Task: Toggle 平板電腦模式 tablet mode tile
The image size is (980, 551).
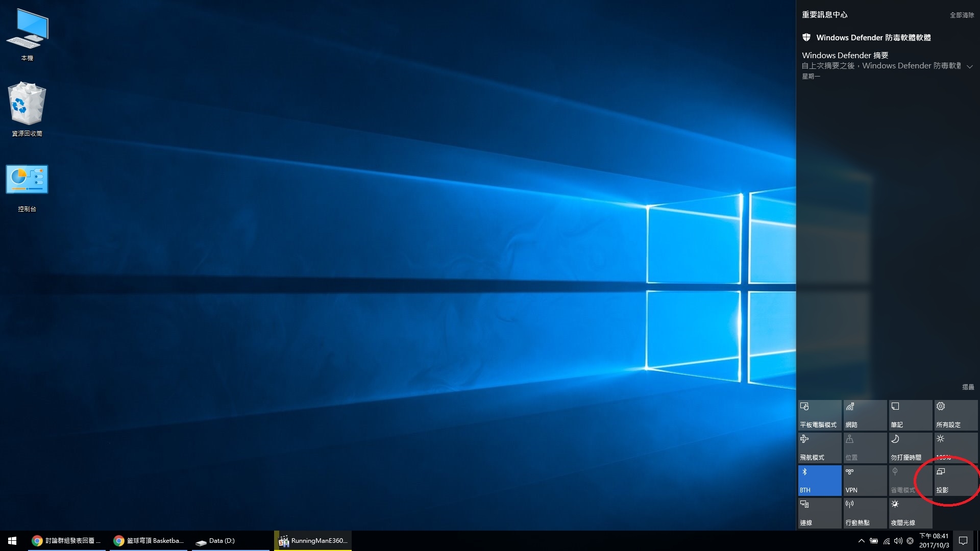Action: (x=820, y=415)
